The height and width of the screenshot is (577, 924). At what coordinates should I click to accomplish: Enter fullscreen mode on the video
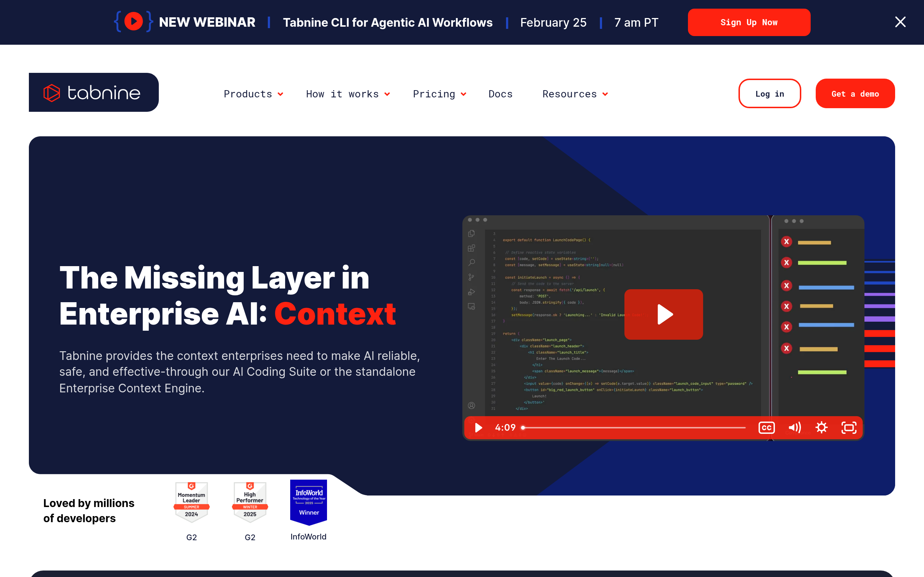[x=849, y=427]
